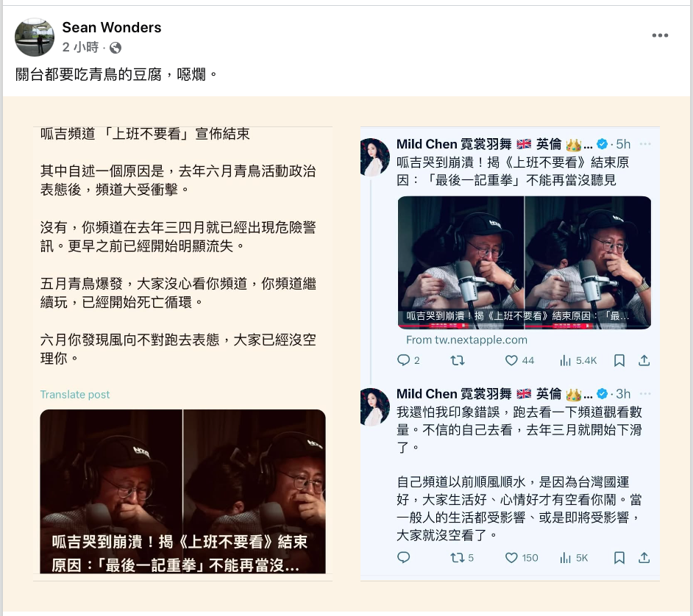Viewport: 693px width, 616px height.
Task: Bookmark the first Mild Chen tweet
Action: pos(619,361)
